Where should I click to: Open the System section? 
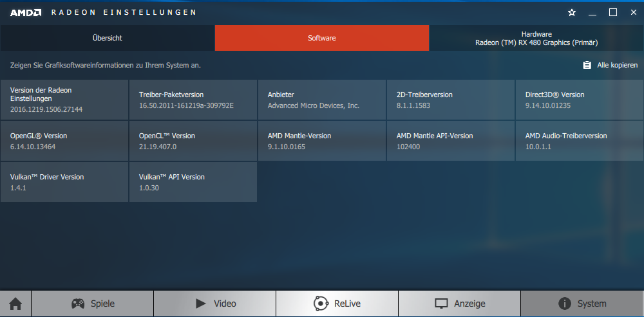[582, 303]
